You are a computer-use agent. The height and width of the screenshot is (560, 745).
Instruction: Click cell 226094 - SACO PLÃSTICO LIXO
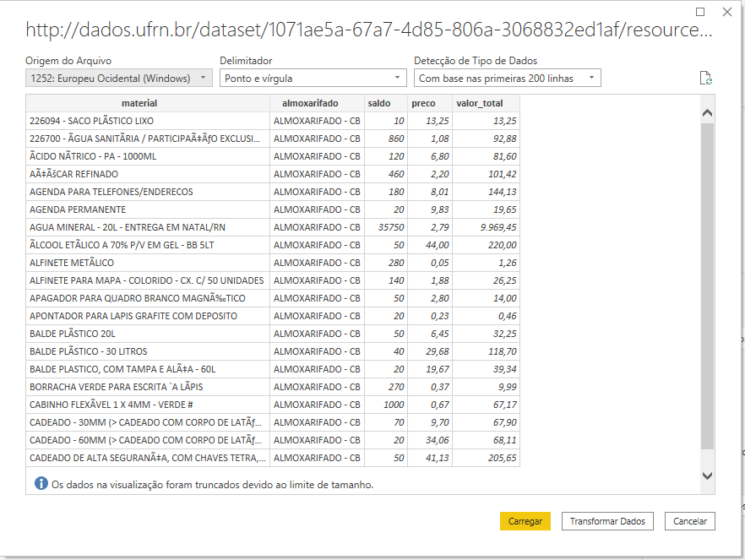pyautogui.click(x=148, y=121)
